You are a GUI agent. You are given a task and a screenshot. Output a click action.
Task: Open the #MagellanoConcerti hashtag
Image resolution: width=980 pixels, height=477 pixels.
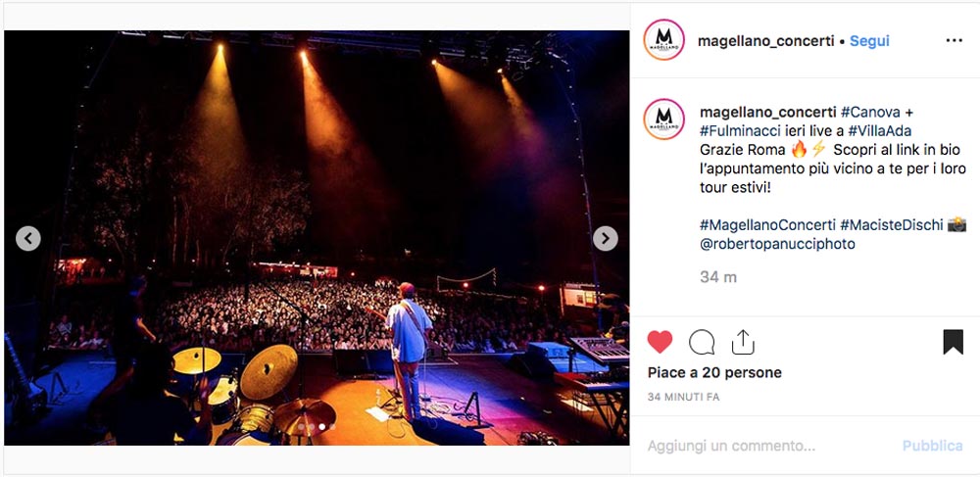(x=767, y=225)
